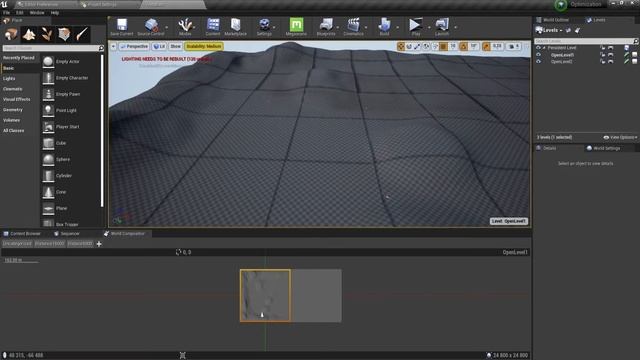The height and width of the screenshot is (360, 640).
Task: Open the Settings toolbar icon
Action: pyautogui.click(x=264, y=25)
